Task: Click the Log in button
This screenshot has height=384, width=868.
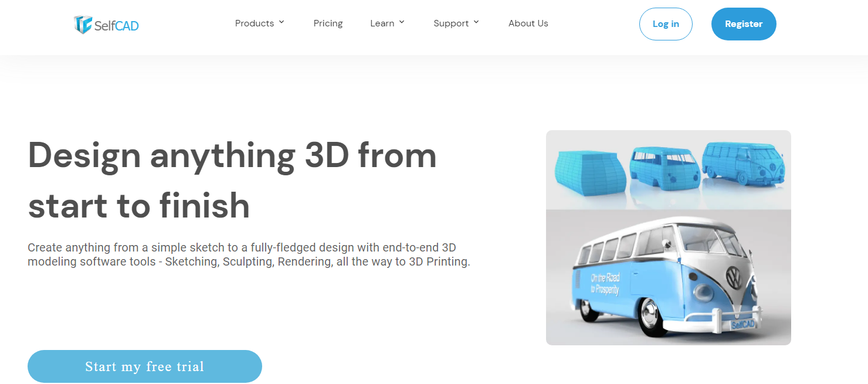Action: coord(666,24)
